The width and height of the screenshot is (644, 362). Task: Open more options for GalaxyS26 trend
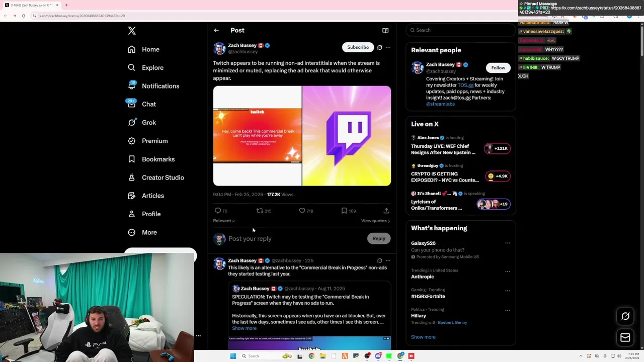click(507, 243)
